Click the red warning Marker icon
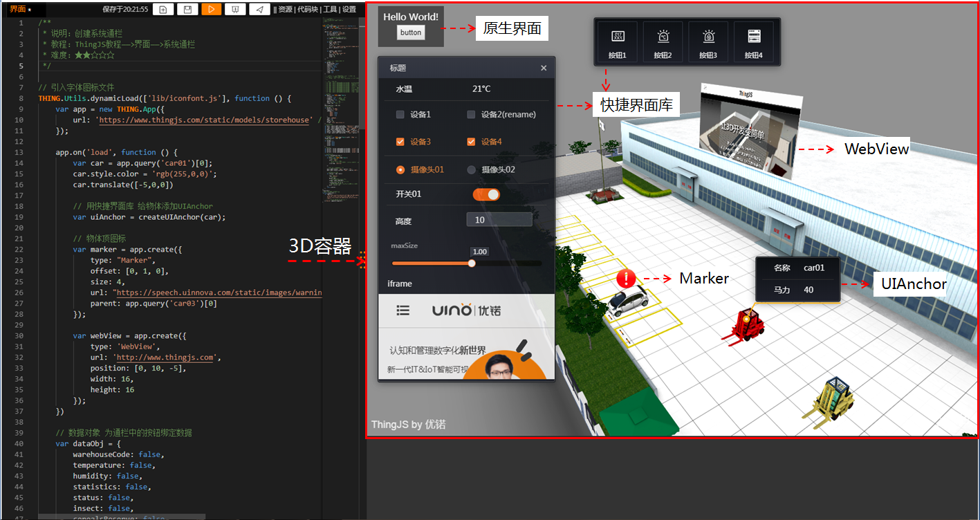The width and height of the screenshot is (980, 520). coord(626,279)
